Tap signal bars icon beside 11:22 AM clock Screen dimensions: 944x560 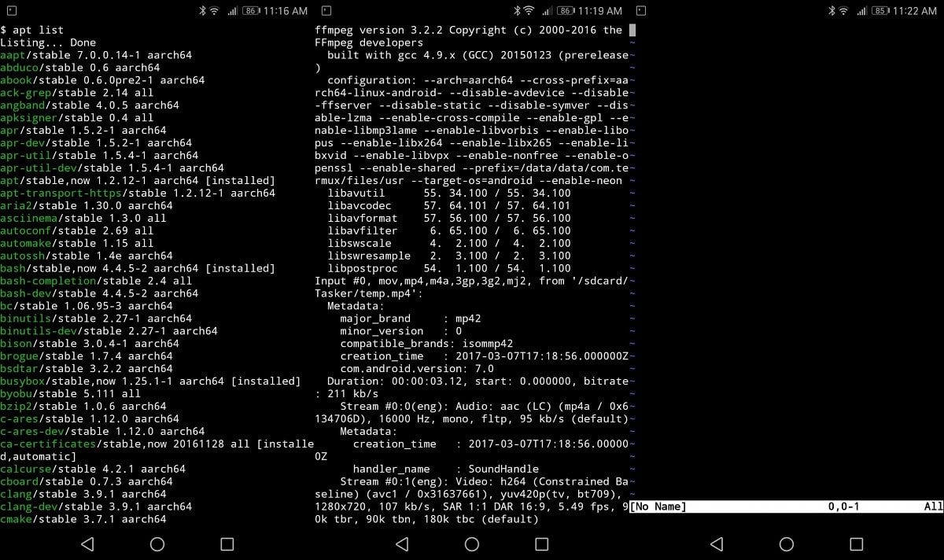click(862, 11)
